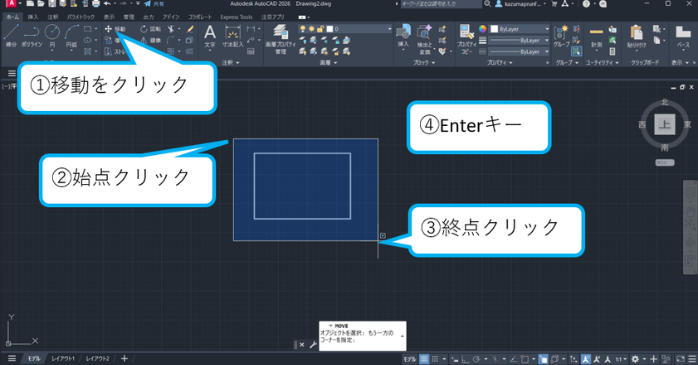Screen dimensions: 698x365
Task: Toggle object snap in status bar
Action: click(x=525, y=359)
